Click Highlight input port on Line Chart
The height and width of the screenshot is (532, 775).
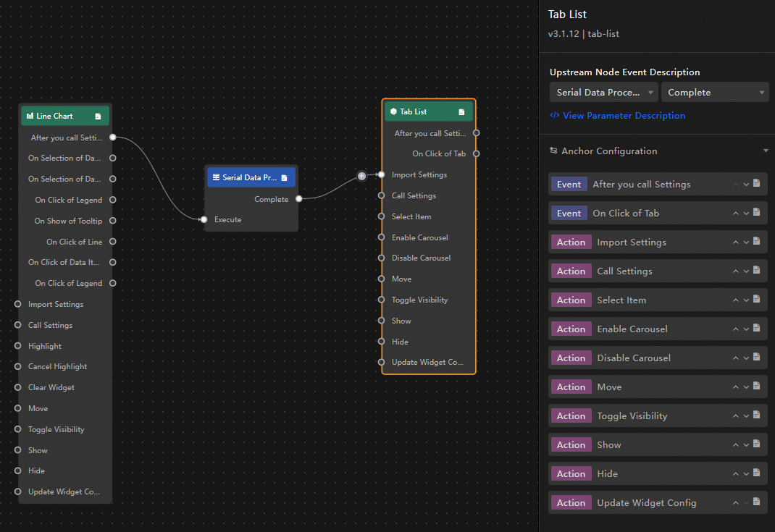click(18, 346)
